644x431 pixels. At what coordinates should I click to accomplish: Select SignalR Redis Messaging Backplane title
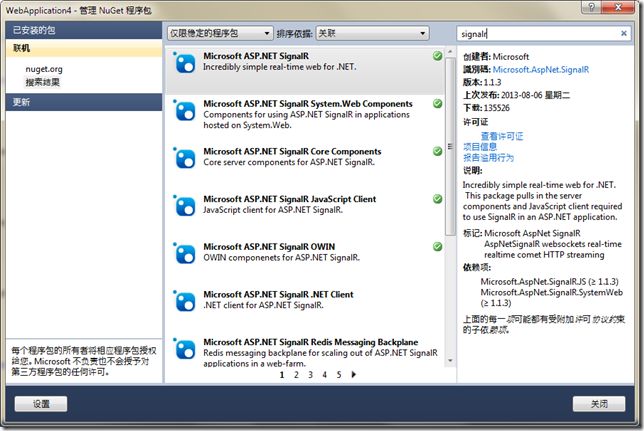(x=310, y=342)
